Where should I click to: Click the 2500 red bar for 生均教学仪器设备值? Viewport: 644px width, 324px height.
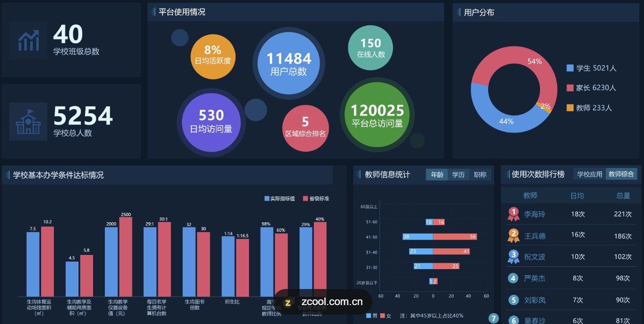[126, 257]
